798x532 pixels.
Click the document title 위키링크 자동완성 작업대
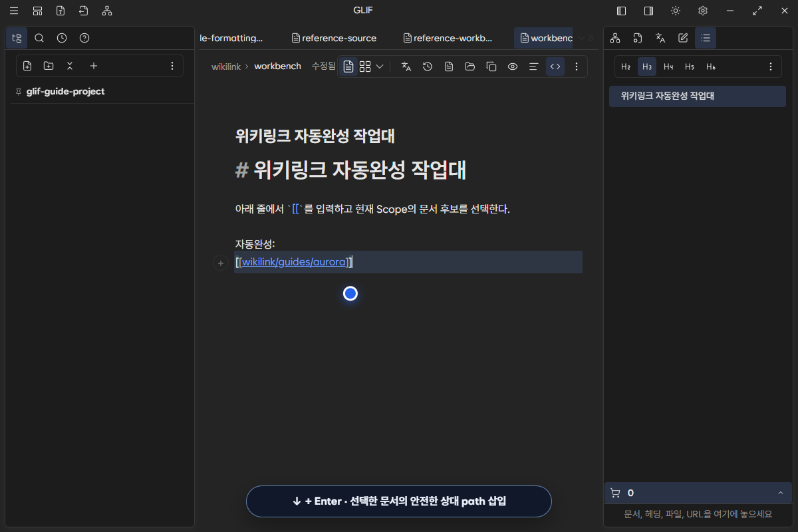click(x=315, y=136)
